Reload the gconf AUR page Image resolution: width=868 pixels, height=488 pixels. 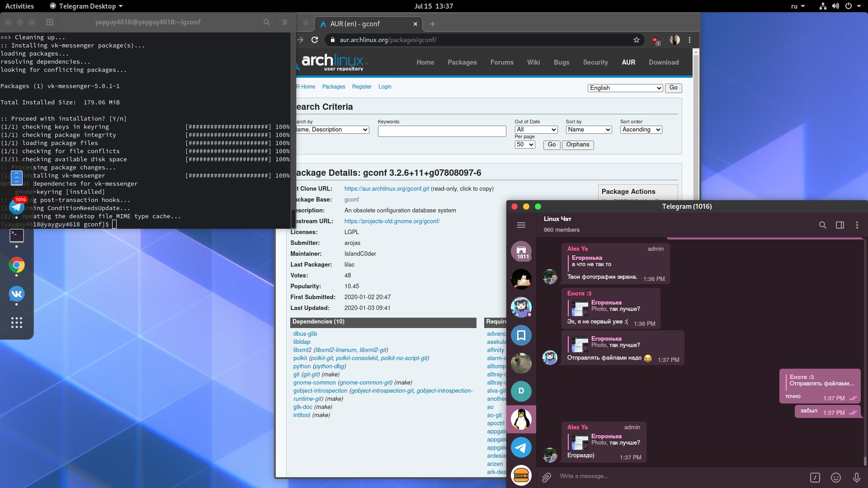coord(315,40)
